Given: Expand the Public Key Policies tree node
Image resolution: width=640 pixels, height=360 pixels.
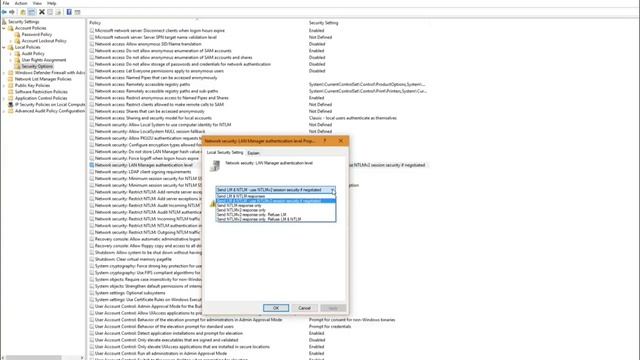Looking at the screenshot, I should coord(4,85).
